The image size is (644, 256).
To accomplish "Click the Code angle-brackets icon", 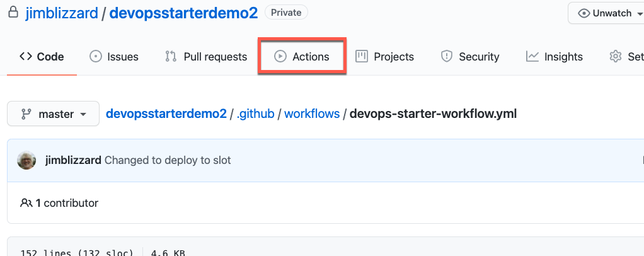I will tap(25, 56).
